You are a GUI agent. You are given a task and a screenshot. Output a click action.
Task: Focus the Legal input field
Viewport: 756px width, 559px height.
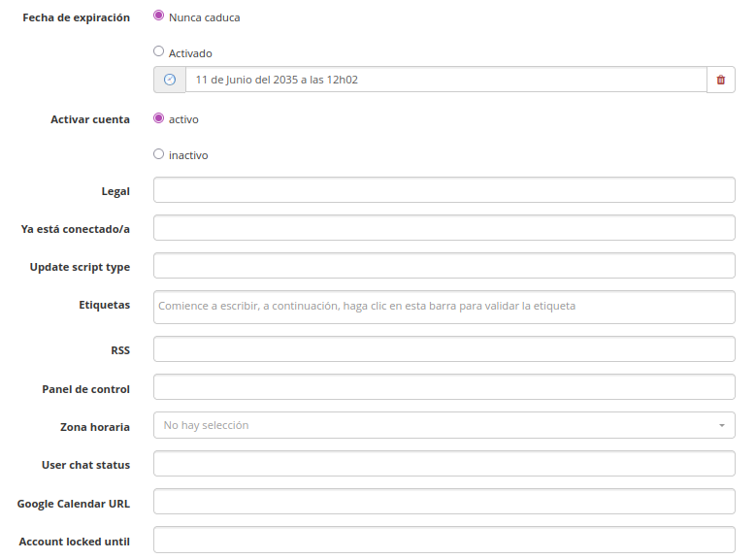point(444,190)
